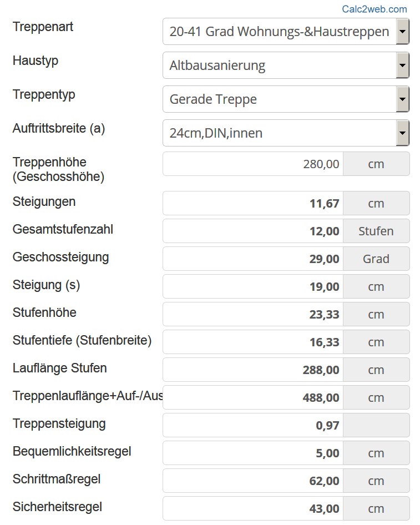Expand the Treppentyp dropdown arrow
This screenshot has height=525, width=420.
(403, 99)
